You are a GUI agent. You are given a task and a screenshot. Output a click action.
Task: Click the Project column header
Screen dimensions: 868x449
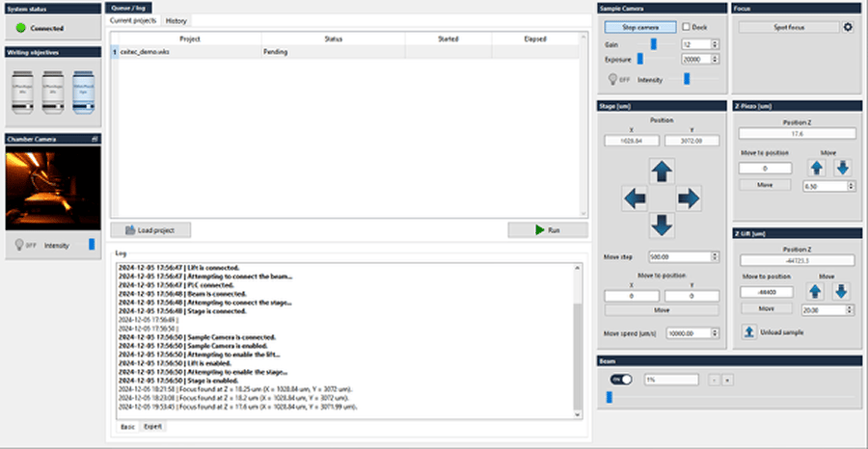190,39
